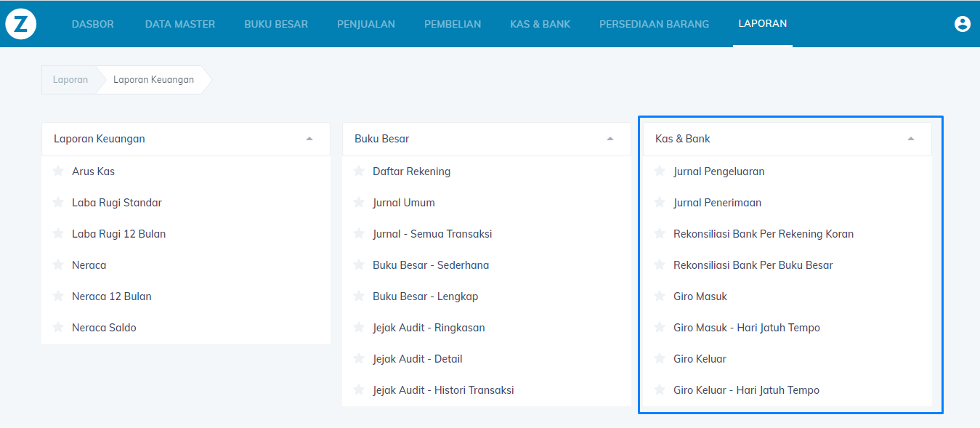The width and height of the screenshot is (980, 428).
Task: Star the Arus Kas report
Action: [x=58, y=171]
